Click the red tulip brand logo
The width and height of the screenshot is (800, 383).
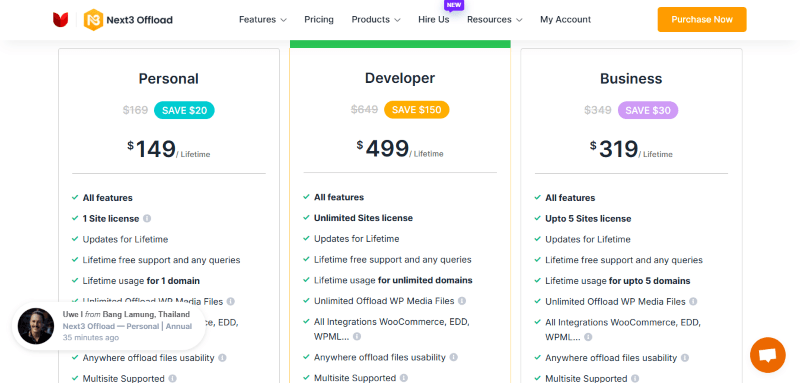60,20
